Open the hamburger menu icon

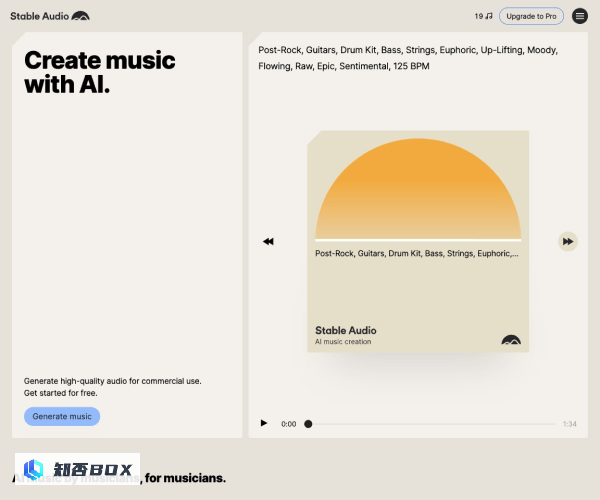click(580, 16)
